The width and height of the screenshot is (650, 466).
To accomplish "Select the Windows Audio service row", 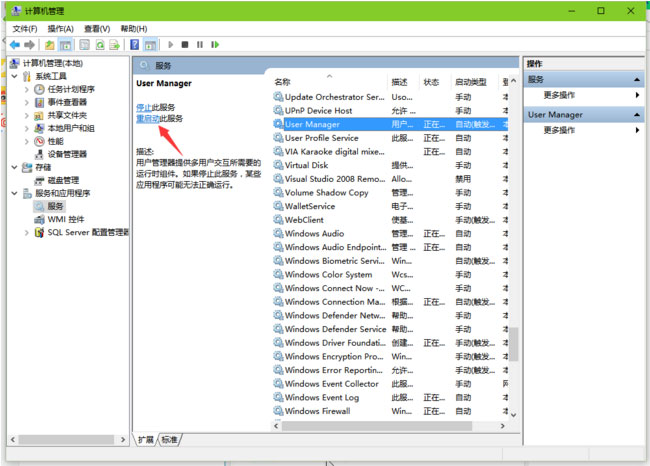I will pos(390,233).
